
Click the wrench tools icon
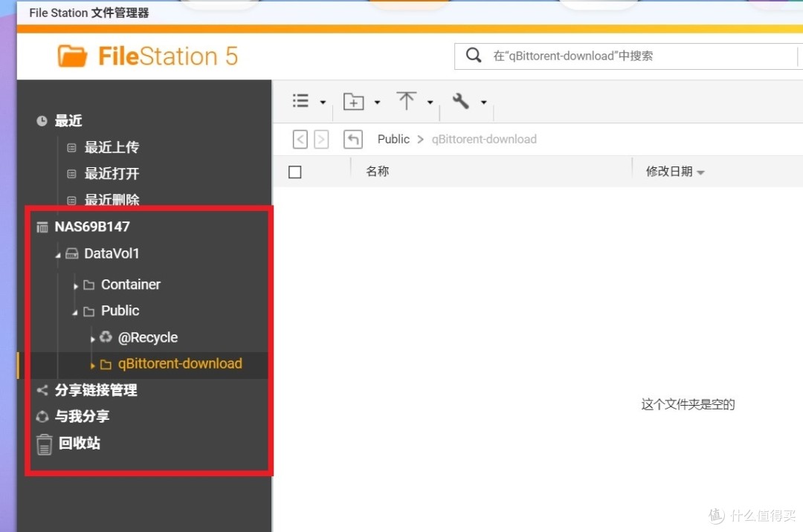pyautogui.click(x=460, y=101)
